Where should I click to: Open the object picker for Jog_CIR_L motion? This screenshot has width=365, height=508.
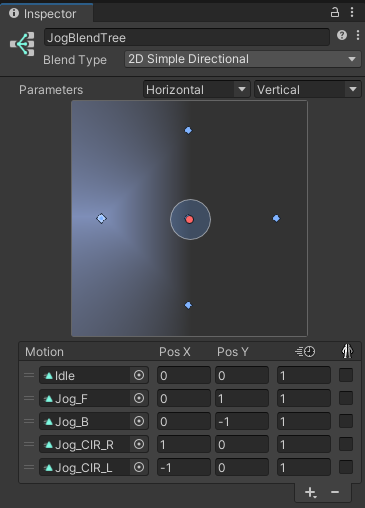(139, 467)
